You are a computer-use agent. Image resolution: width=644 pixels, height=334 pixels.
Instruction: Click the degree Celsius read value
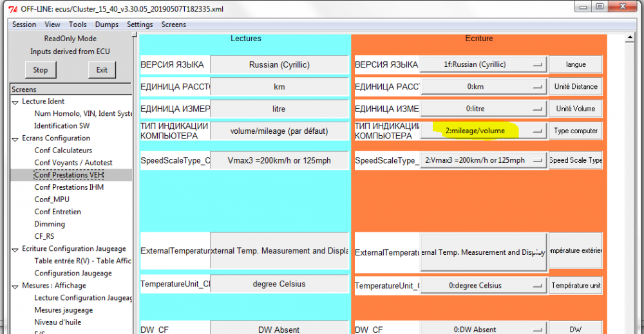click(x=279, y=284)
